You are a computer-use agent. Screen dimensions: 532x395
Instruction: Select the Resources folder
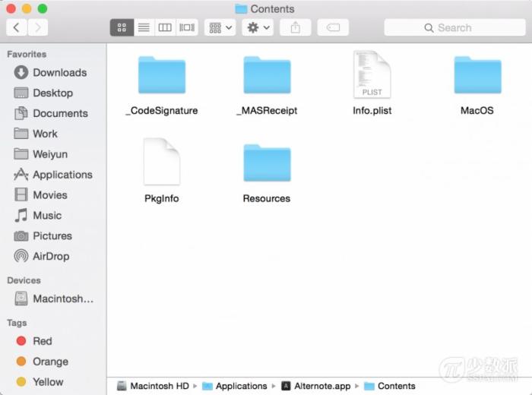267,163
